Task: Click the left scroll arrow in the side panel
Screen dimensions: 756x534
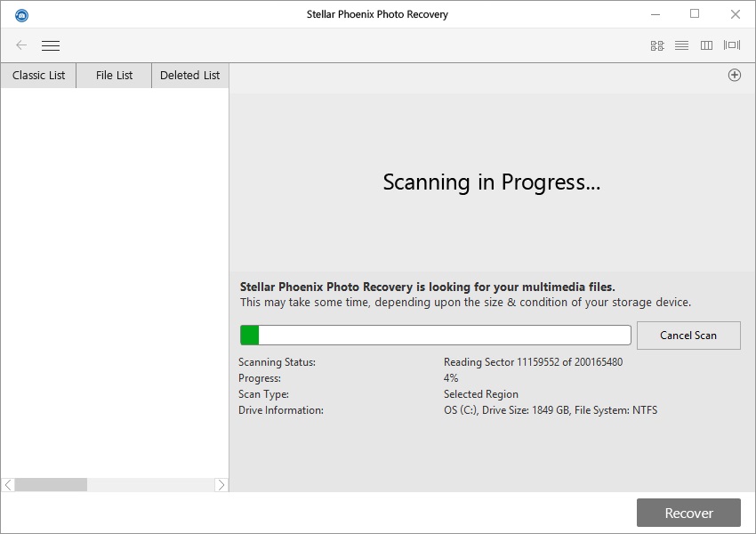Action: pos(7,485)
